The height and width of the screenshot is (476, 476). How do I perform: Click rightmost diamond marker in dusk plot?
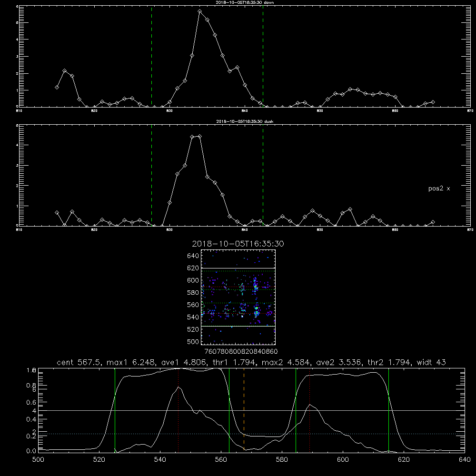(x=433, y=222)
